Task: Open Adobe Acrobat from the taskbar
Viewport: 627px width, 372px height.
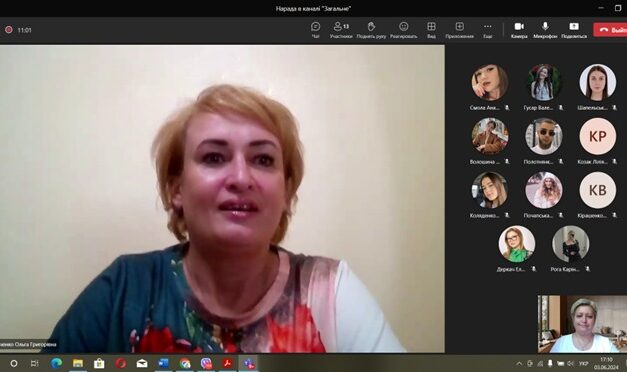Action: 228,363
